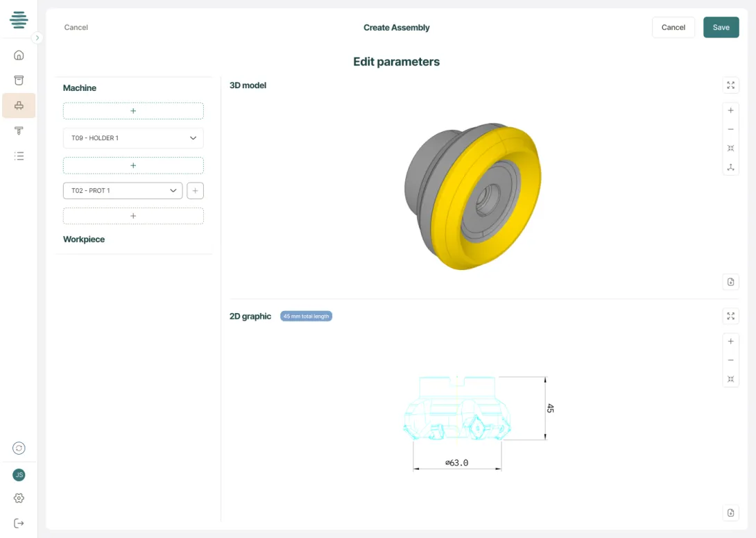The height and width of the screenshot is (538, 756).
Task: Click the Workpiece section heading
Action: point(84,239)
